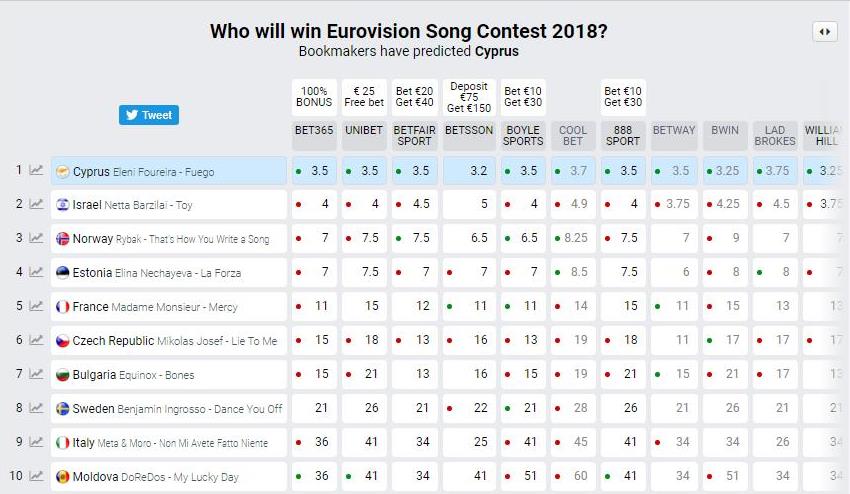Screen dimensions: 850x494
Task: Open the trend chart icon for Sweden
Action: click(x=36, y=408)
